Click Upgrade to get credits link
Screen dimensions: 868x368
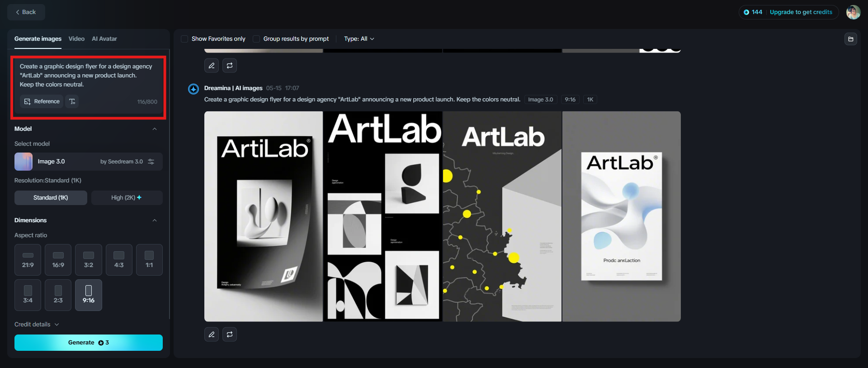(x=801, y=12)
